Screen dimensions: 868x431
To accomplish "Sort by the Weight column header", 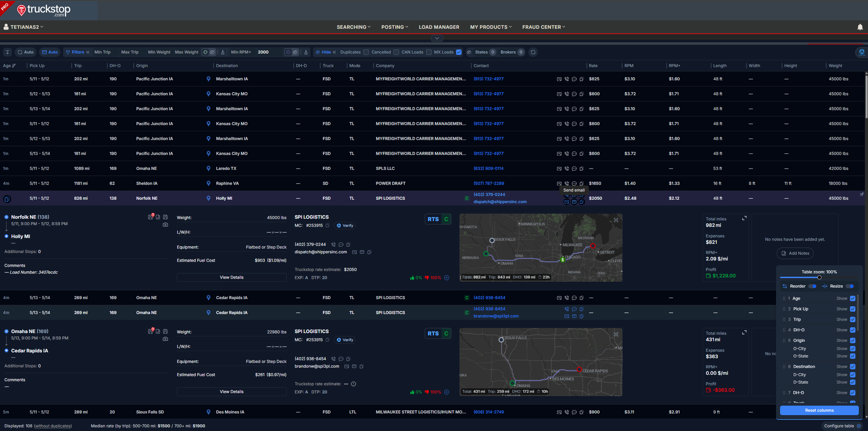I will point(835,66).
